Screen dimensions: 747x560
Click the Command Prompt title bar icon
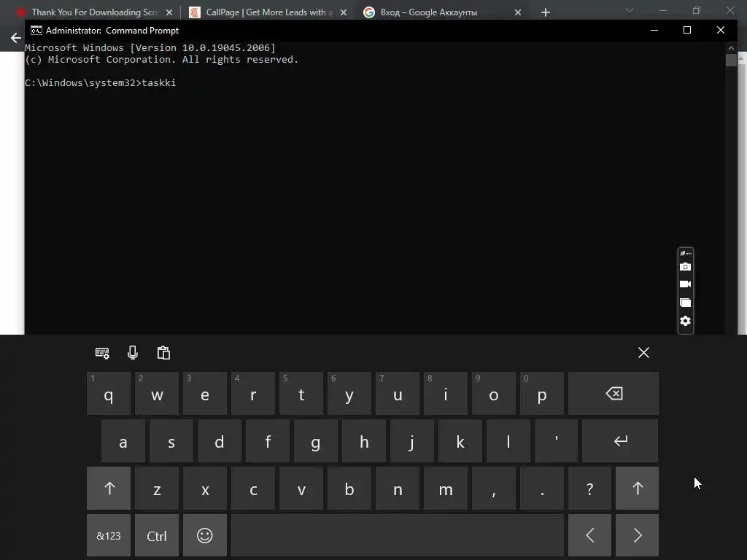pos(36,31)
